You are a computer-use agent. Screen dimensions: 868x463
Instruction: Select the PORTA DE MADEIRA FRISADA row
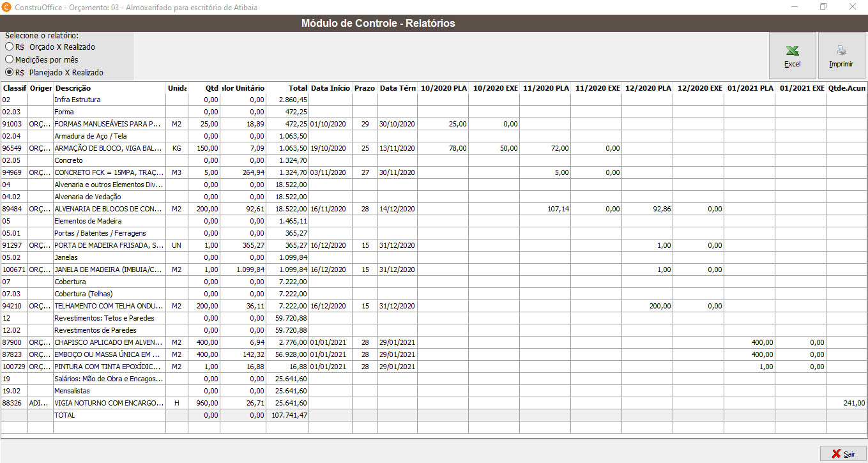(x=434, y=245)
